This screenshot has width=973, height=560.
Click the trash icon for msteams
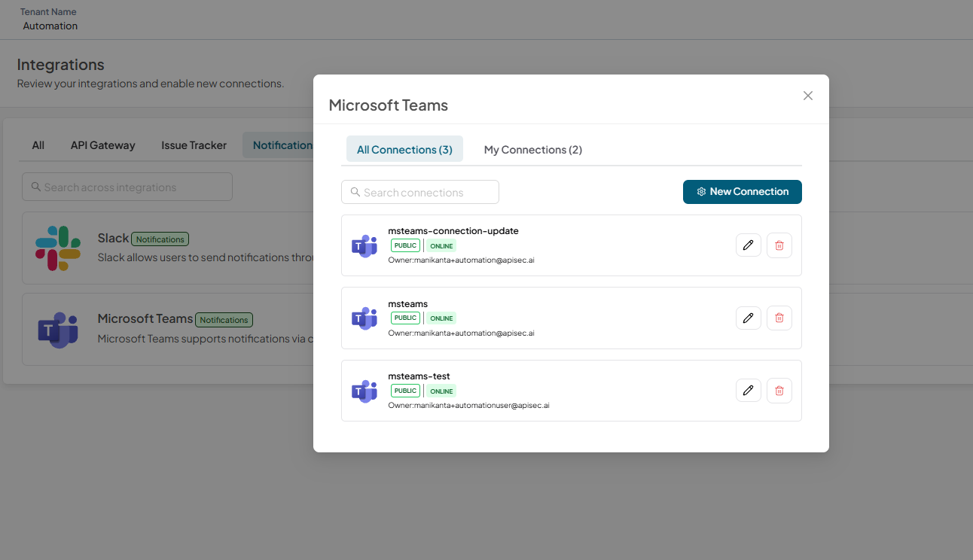(x=779, y=318)
